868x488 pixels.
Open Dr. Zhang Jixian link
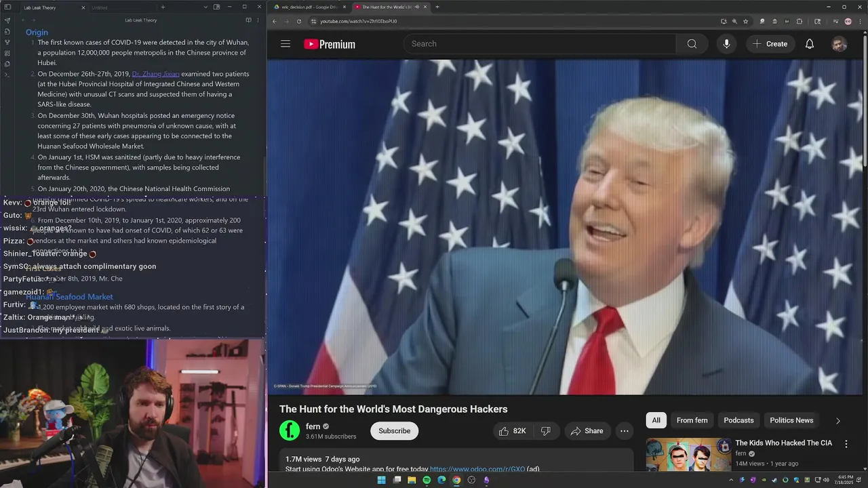point(155,74)
